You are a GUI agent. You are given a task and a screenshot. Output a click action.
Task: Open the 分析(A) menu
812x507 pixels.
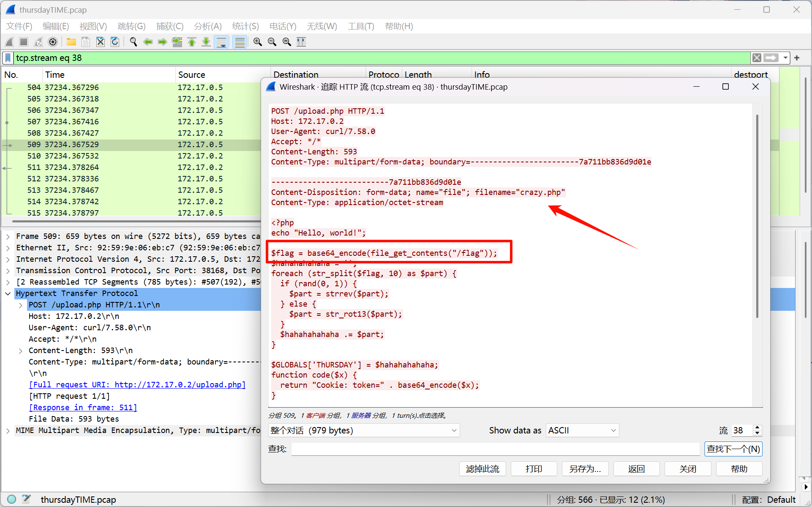pos(207,26)
